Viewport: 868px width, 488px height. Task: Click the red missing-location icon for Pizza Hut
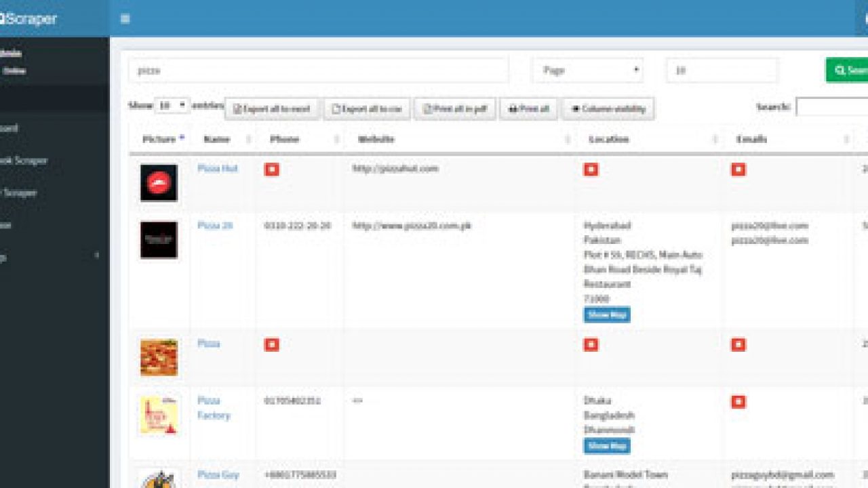click(x=591, y=169)
